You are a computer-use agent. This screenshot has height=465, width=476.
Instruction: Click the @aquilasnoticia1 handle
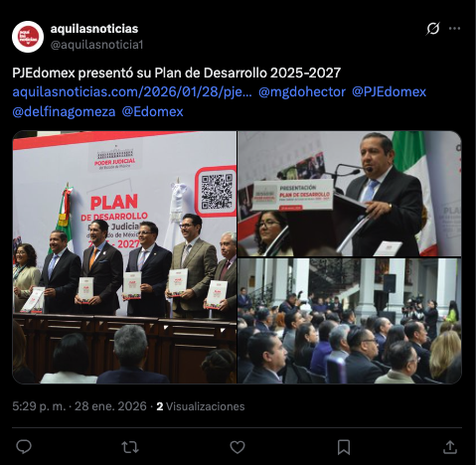point(96,45)
